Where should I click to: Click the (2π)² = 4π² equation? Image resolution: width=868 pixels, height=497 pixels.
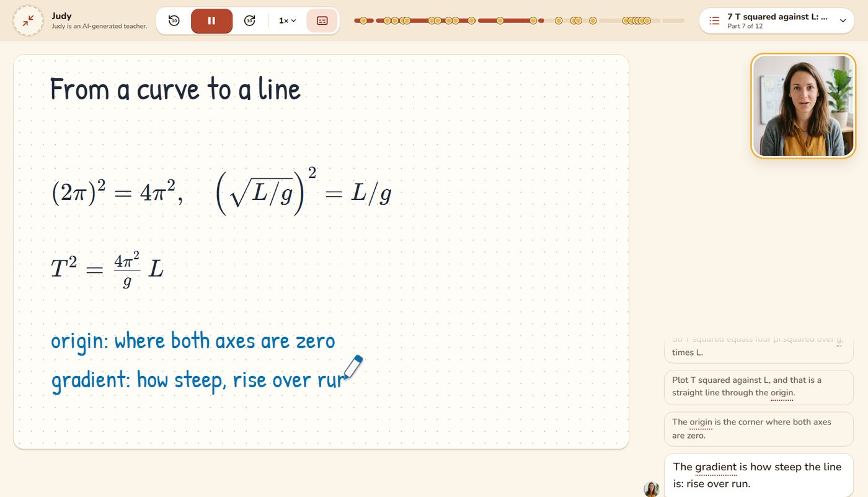pyautogui.click(x=117, y=194)
